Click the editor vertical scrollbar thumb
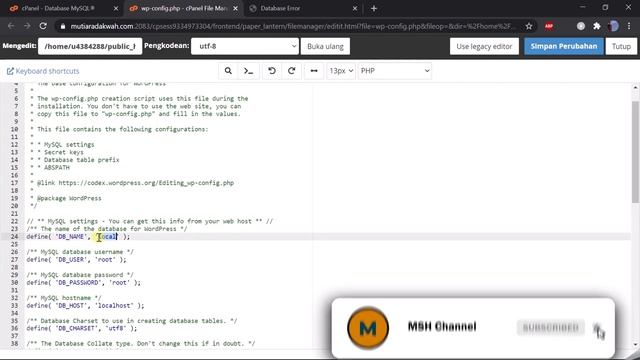Image resolution: width=640 pixels, height=360 pixels. tap(636, 151)
